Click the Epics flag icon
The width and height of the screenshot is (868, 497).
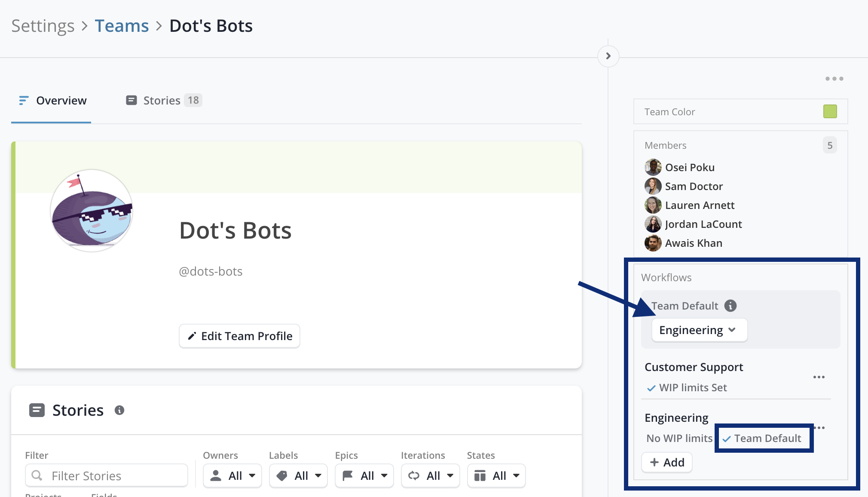pos(348,476)
